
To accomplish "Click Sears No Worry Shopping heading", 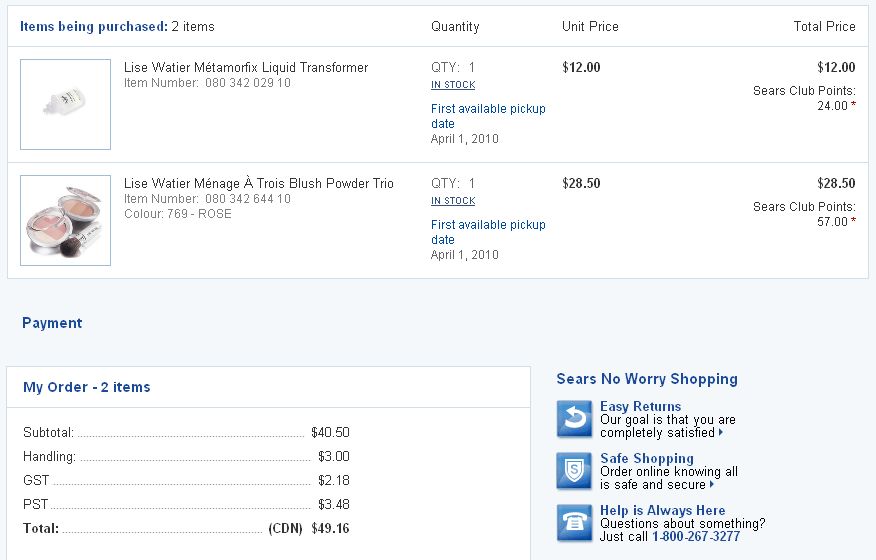I will [x=647, y=379].
